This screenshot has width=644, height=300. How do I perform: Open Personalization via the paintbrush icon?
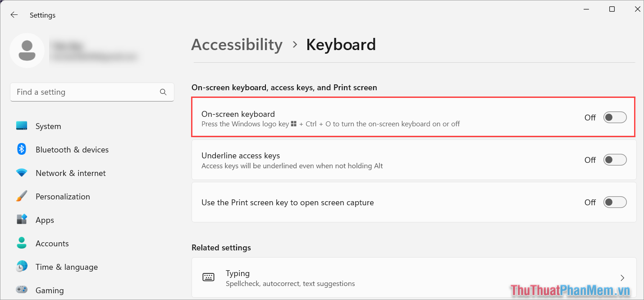tap(21, 196)
